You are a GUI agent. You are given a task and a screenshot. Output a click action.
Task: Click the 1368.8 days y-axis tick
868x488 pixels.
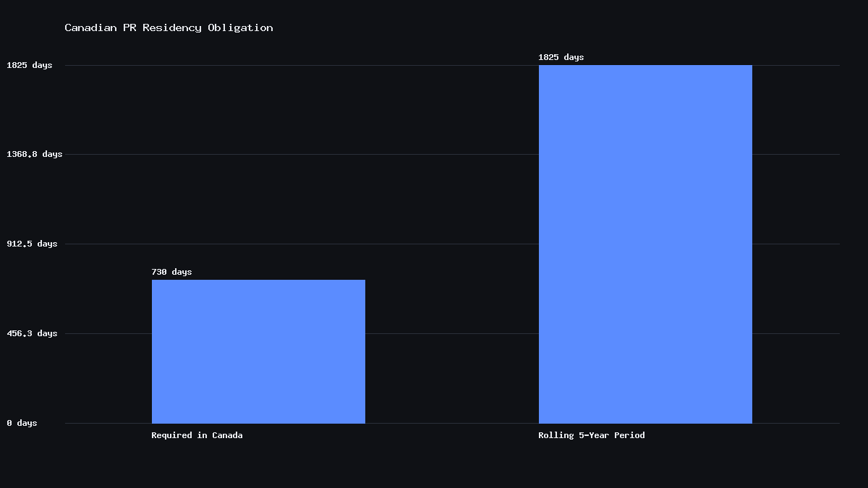point(35,154)
